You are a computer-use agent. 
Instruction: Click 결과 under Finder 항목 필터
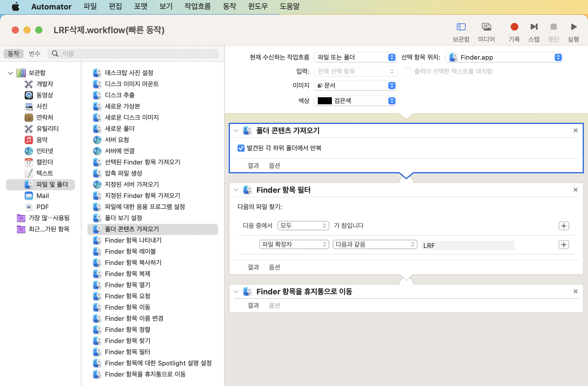point(253,267)
